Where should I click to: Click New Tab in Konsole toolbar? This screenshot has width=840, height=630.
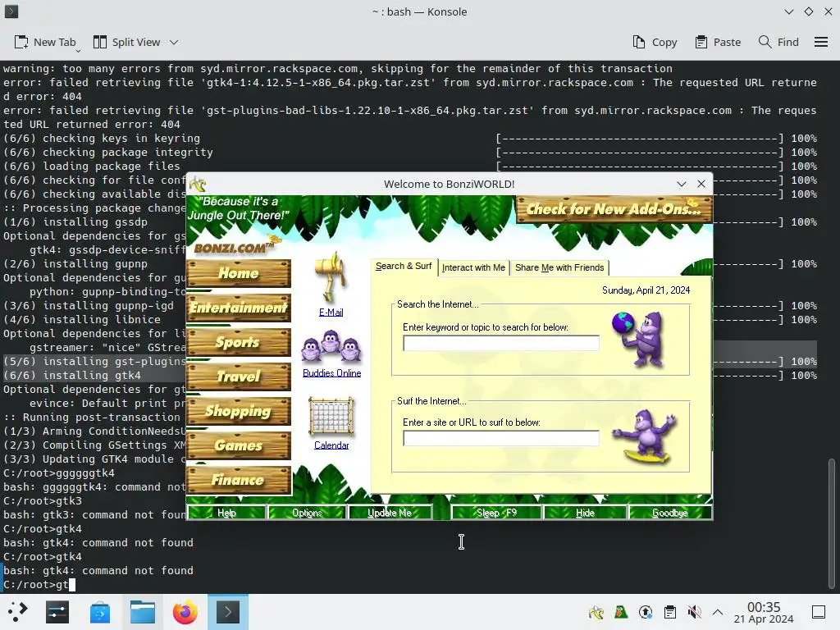coord(45,43)
